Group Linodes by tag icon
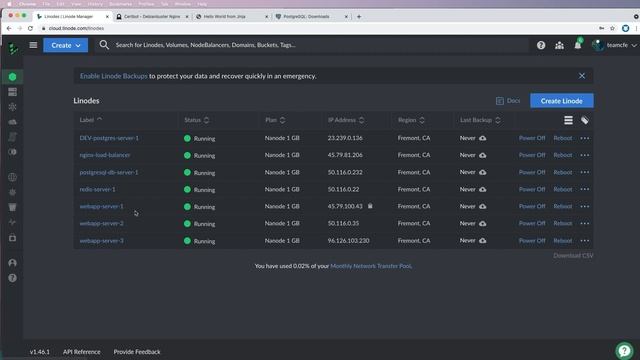This screenshot has width=640, height=360. (x=584, y=120)
